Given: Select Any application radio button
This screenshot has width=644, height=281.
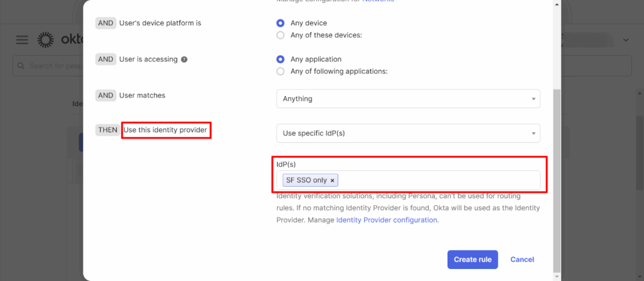Looking at the screenshot, I should pos(280,59).
